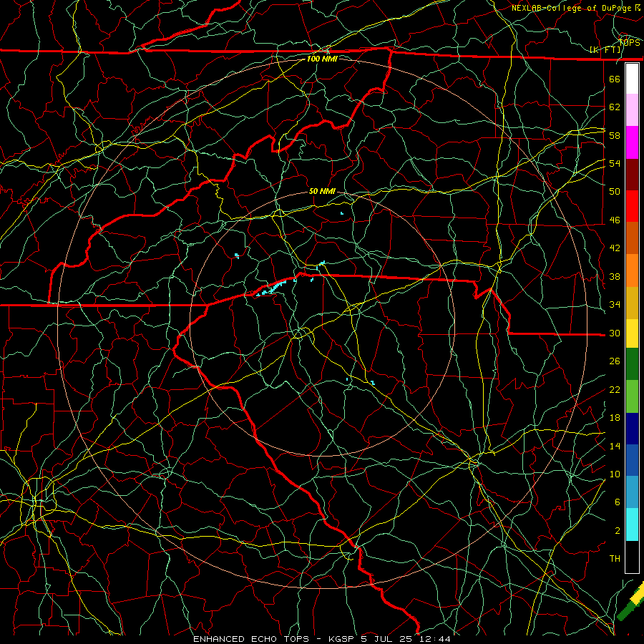644x644 pixels.
Task: Click the "26" scale value
Action: 615,361
